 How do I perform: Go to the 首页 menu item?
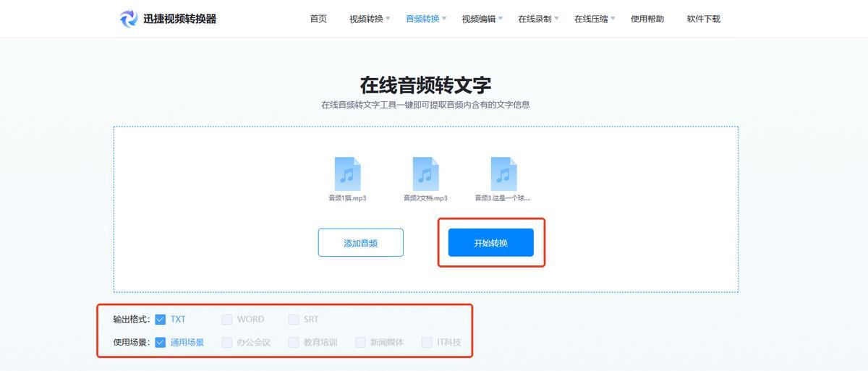[318, 19]
